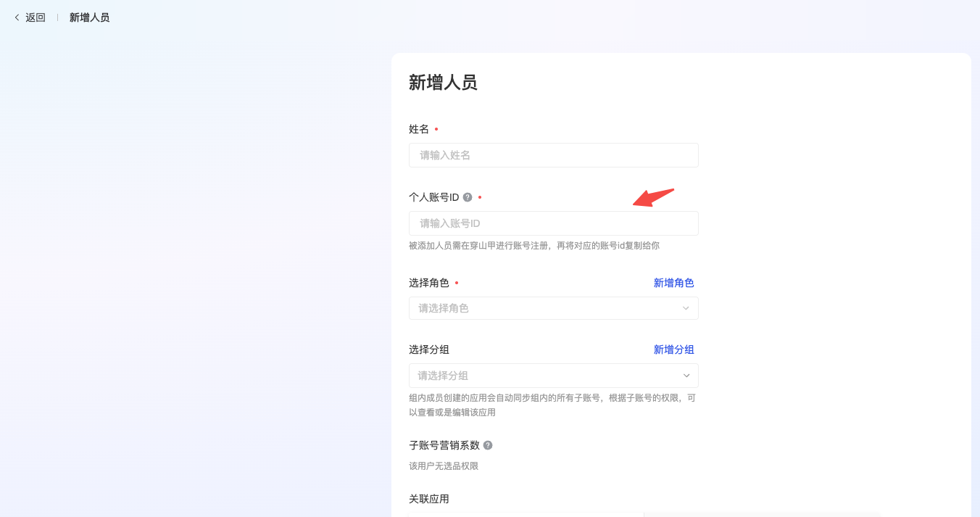Click the 关联应用 section label

[429, 499]
